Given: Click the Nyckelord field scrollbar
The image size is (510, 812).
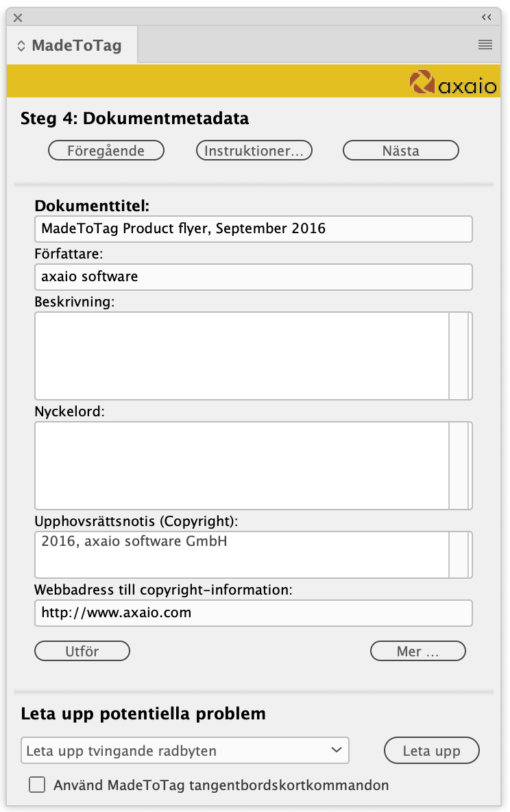Looking at the screenshot, I should click(x=460, y=466).
